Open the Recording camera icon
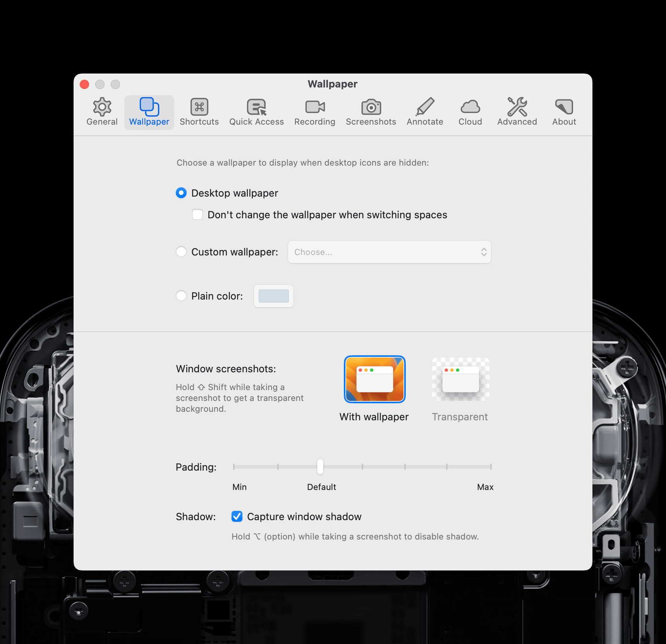This screenshot has width=666, height=644. pos(315,107)
